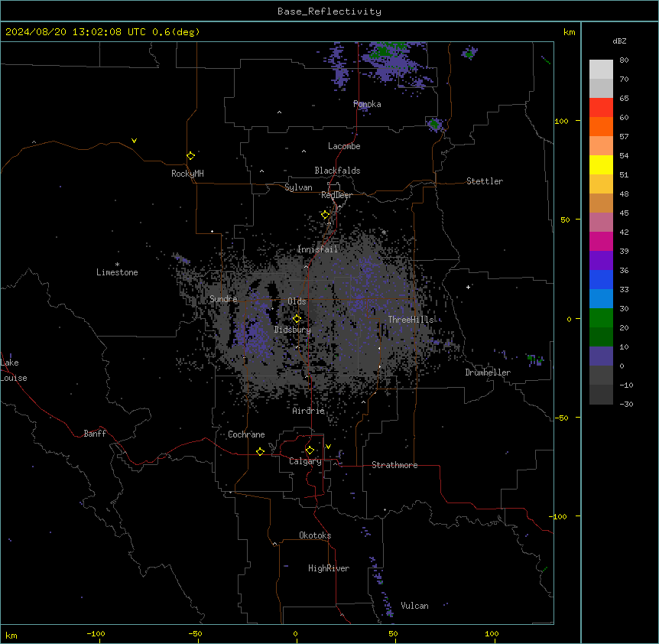659x644 pixels.
Task: Select the yellow 51-54 dBZ legend swatch
Action: [601, 164]
